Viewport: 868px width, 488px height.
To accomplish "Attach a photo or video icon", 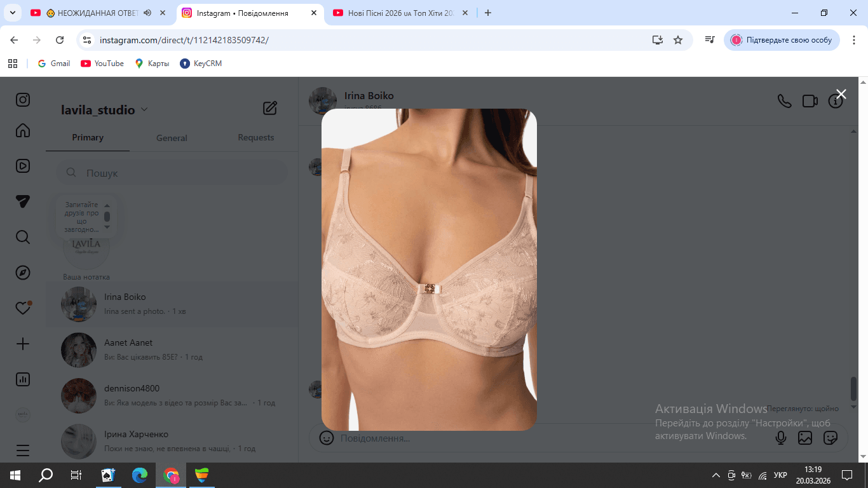I will click(x=805, y=438).
